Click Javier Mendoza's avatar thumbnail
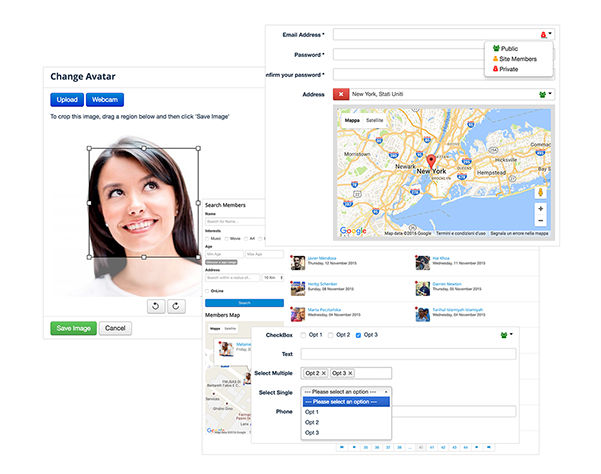 [x=298, y=263]
